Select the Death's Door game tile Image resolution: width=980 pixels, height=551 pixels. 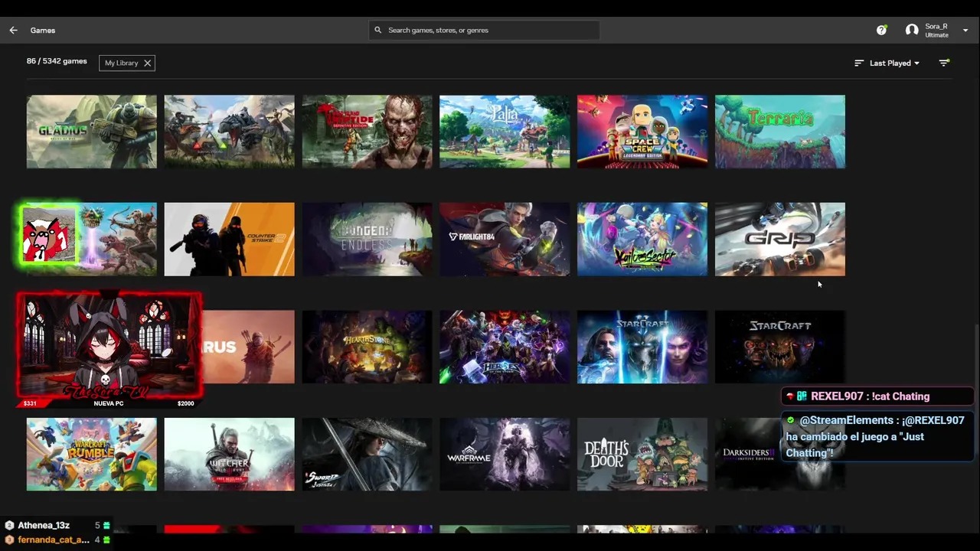[642, 454]
